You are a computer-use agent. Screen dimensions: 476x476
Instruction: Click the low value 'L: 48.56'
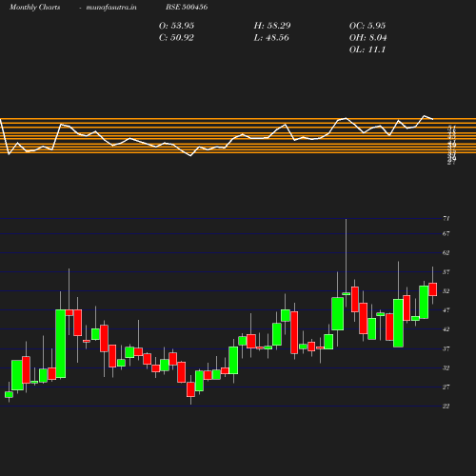pos(271,38)
